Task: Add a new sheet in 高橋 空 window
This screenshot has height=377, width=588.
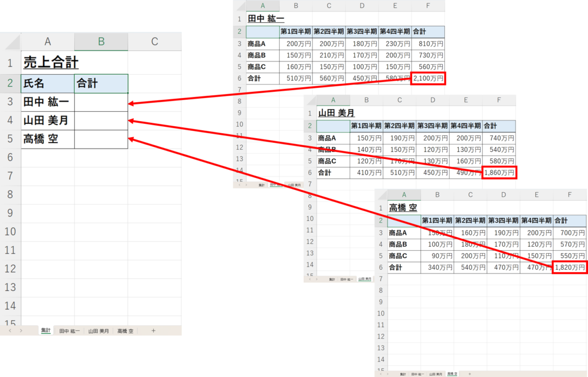Action: (x=469, y=374)
